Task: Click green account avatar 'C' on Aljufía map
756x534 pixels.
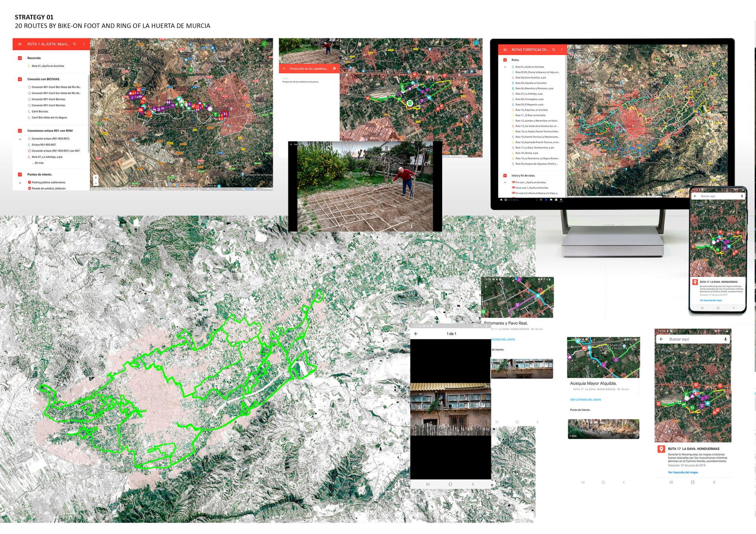Action: pos(265,44)
